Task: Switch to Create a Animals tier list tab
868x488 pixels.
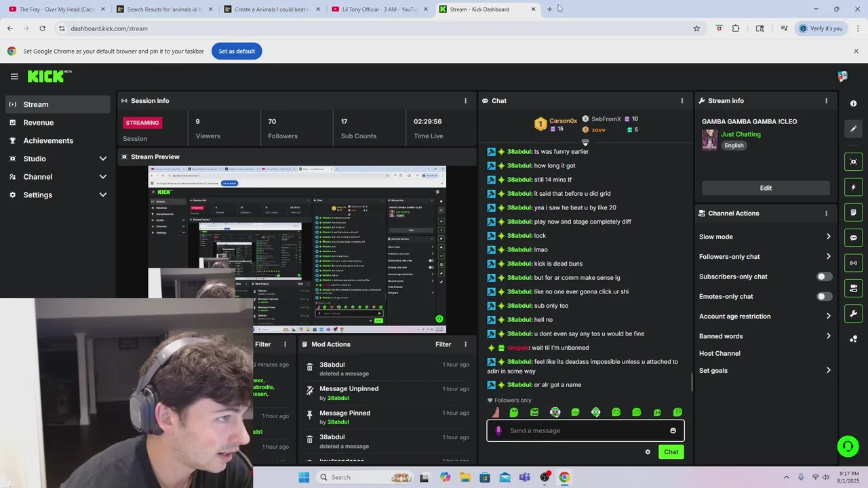Action: [271, 9]
